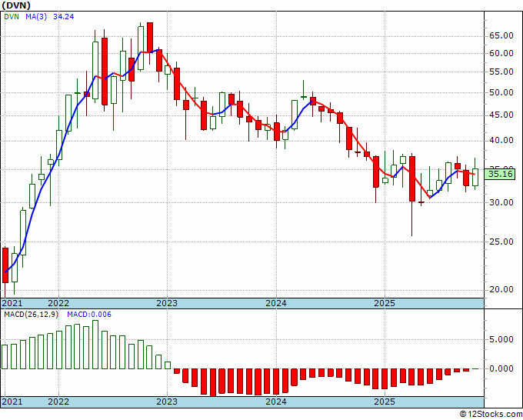
Task: Click 2024 on the MACD timeline
Action: (276, 402)
